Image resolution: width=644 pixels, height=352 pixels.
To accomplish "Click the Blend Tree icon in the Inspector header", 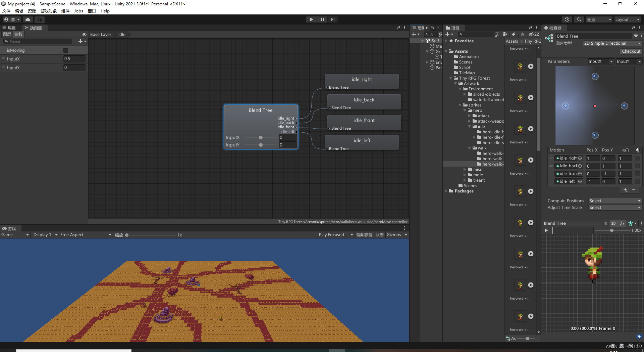I will coord(549,39).
